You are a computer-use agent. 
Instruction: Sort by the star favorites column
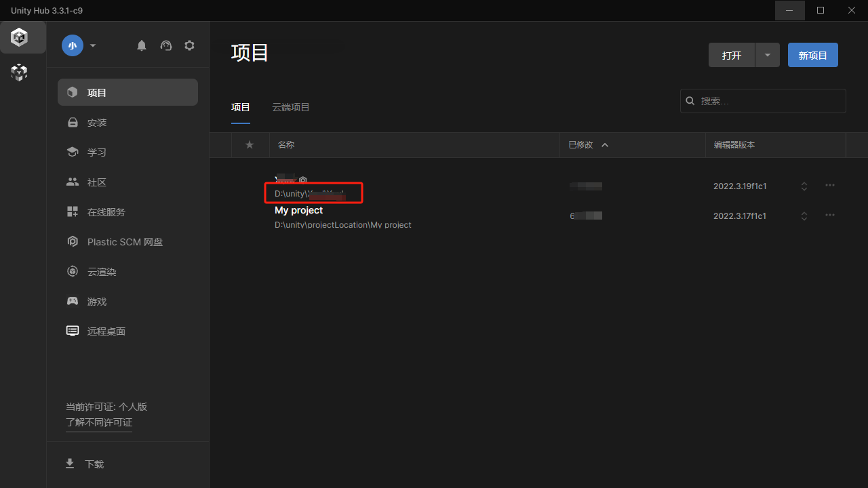[x=250, y=145]
